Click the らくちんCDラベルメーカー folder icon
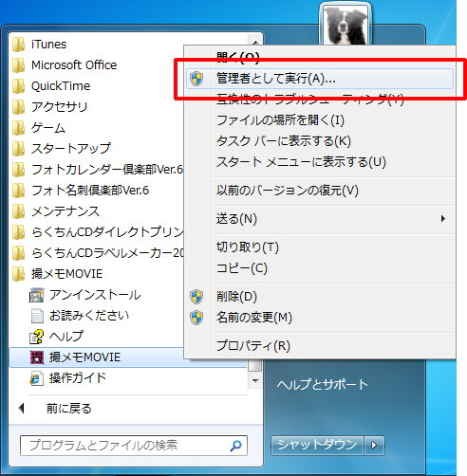The image size is (467, 476). [19, 253]
